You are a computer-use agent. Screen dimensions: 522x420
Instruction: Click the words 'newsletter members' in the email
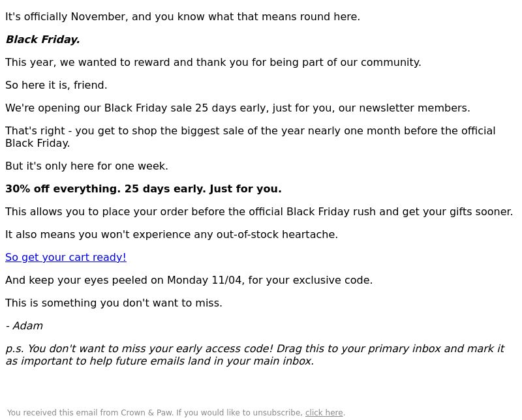point(414,108)
